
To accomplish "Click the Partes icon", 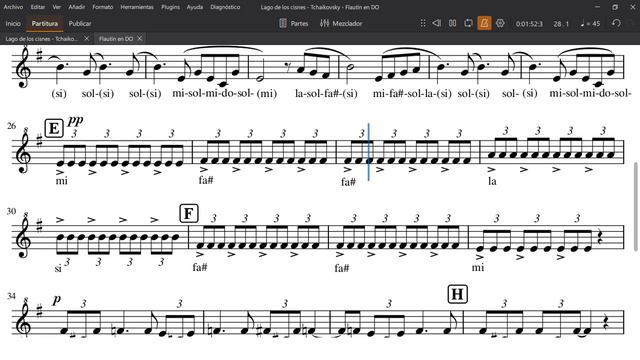I will (x=283, y=24).
